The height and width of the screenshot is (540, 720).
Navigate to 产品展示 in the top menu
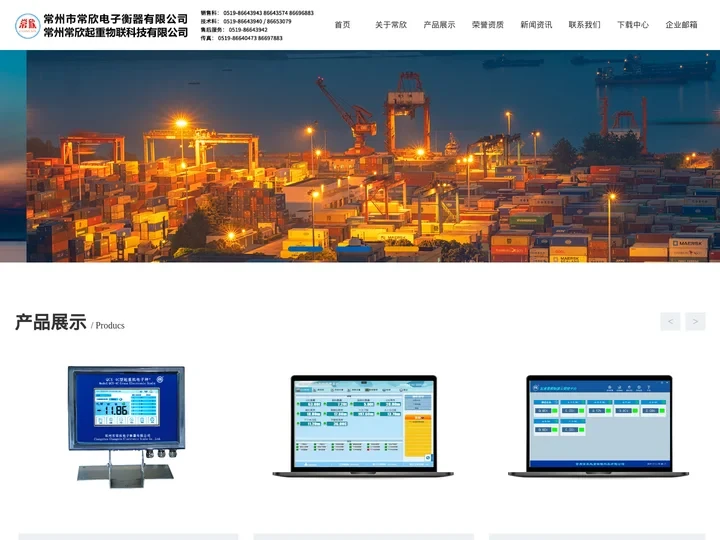click(439, 25)
